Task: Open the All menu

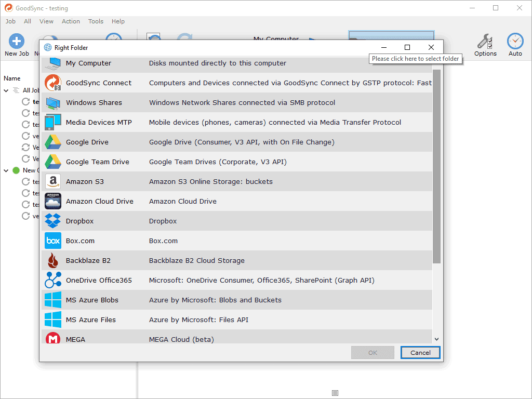Action: pos(28,21)
